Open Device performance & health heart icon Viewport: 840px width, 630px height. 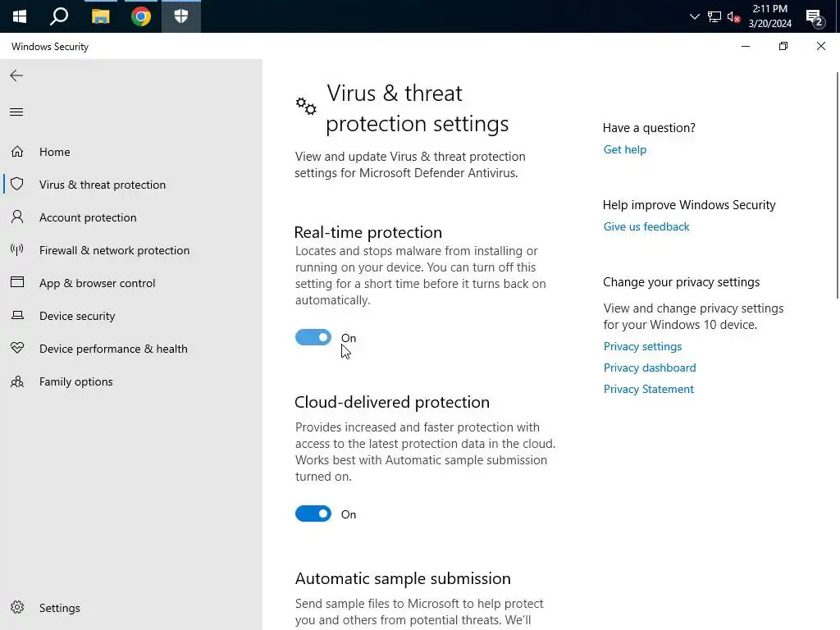17,349
